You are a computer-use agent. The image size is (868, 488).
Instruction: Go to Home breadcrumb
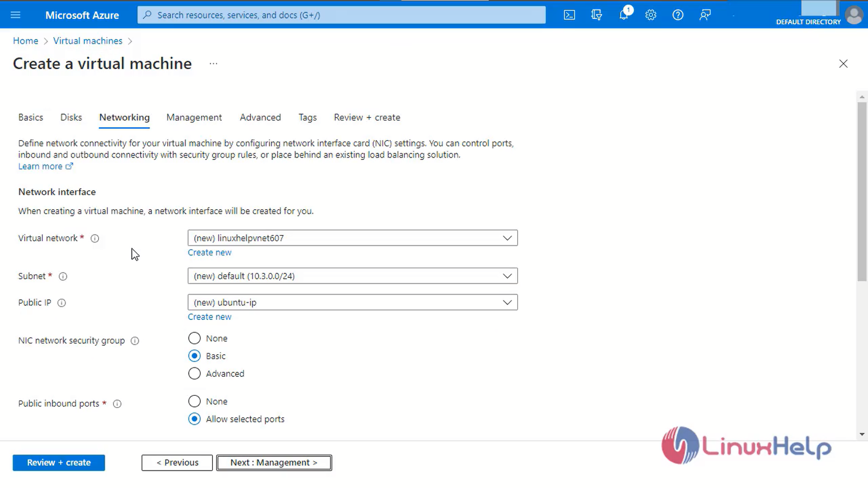[25, 41]
